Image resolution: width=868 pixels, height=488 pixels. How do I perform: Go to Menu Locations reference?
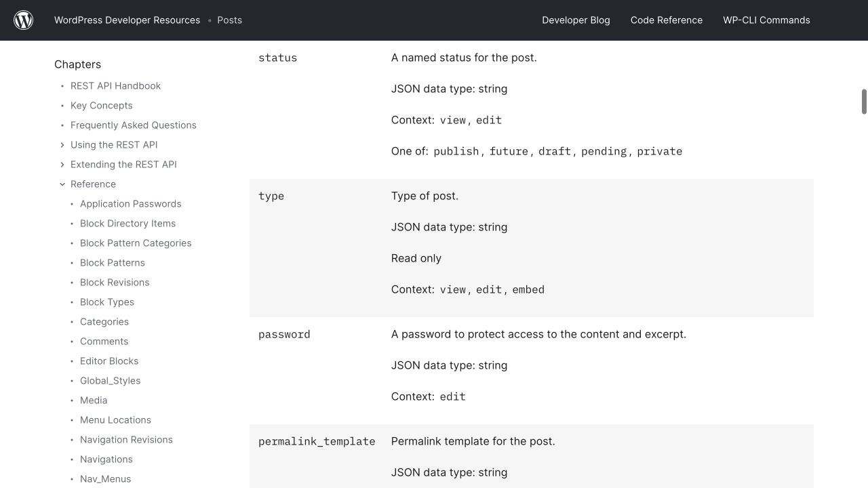[x=115, y=420]
